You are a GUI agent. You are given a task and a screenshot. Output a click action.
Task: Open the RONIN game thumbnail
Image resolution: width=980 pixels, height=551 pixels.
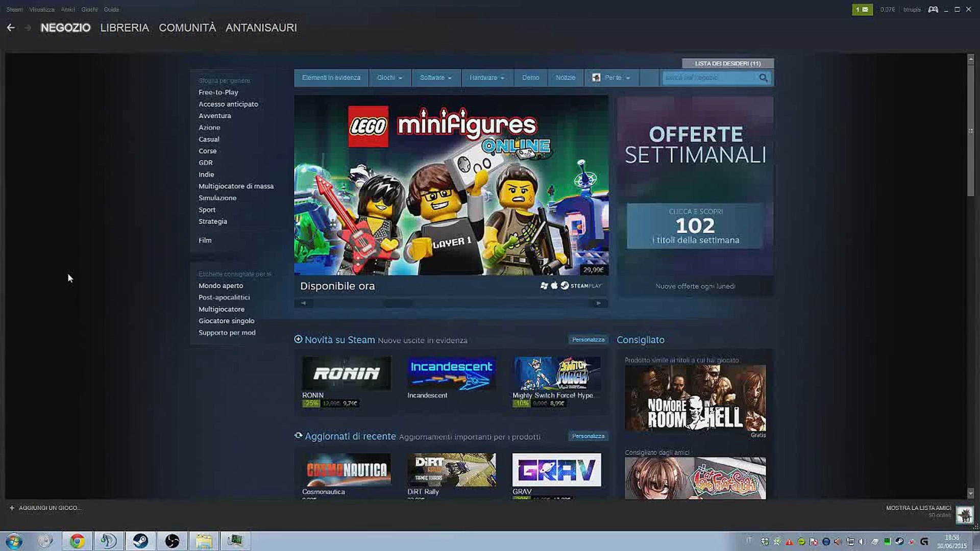[x=346, y=373]
